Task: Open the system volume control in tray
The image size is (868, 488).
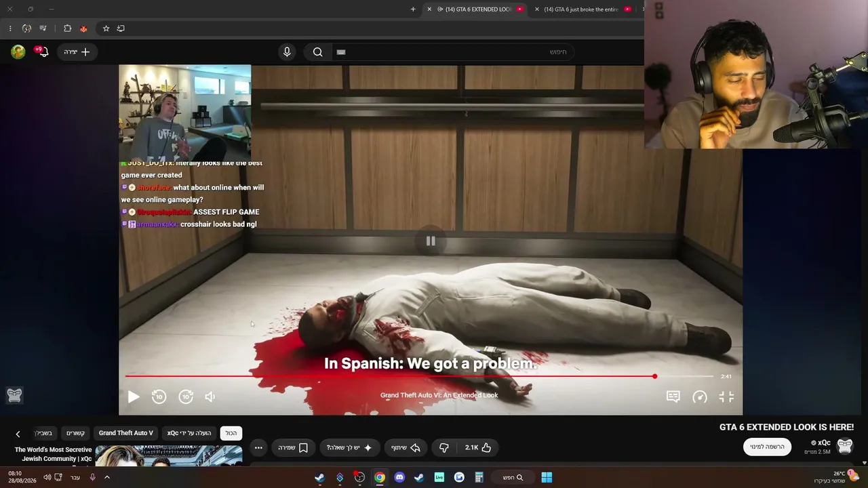Action: (47, 477)
